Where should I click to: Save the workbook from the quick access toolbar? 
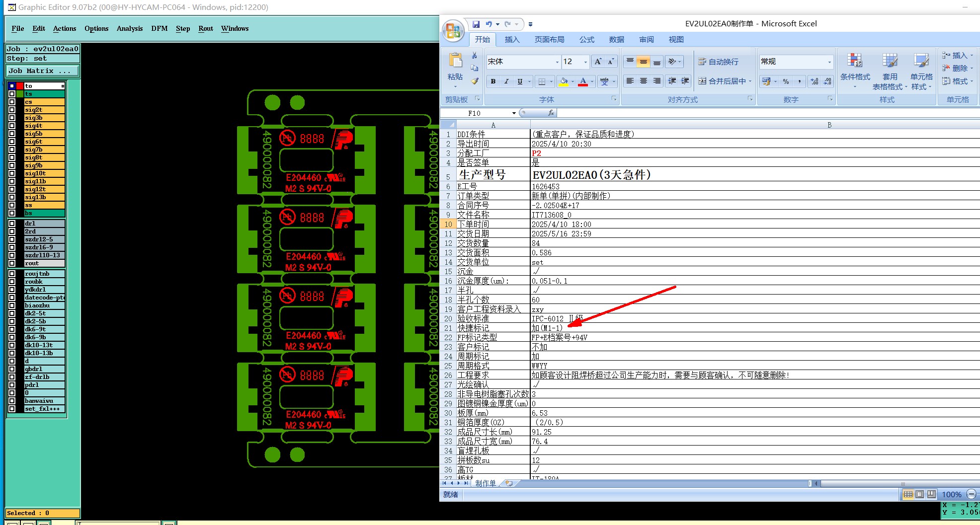click(476, 24)
